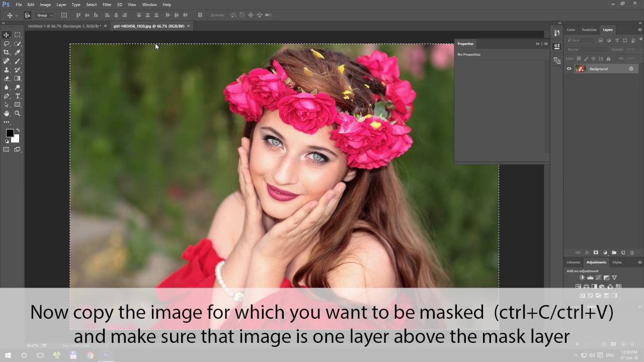Select the Move tool in the toolbox

pyautogui.click(x=7, y=35)
